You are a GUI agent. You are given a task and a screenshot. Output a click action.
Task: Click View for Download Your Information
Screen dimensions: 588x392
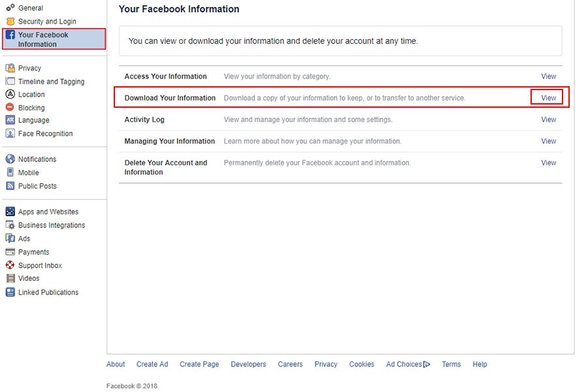point(548,98)
